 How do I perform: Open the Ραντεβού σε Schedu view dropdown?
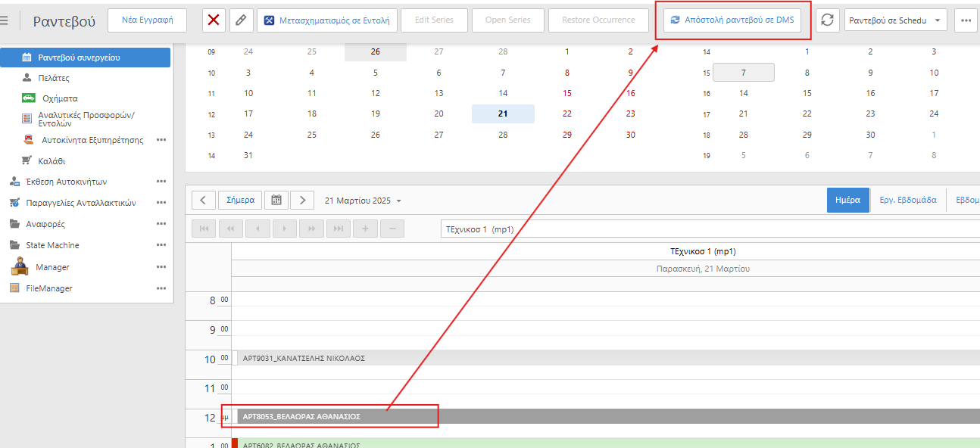click(x=895, y=20)
